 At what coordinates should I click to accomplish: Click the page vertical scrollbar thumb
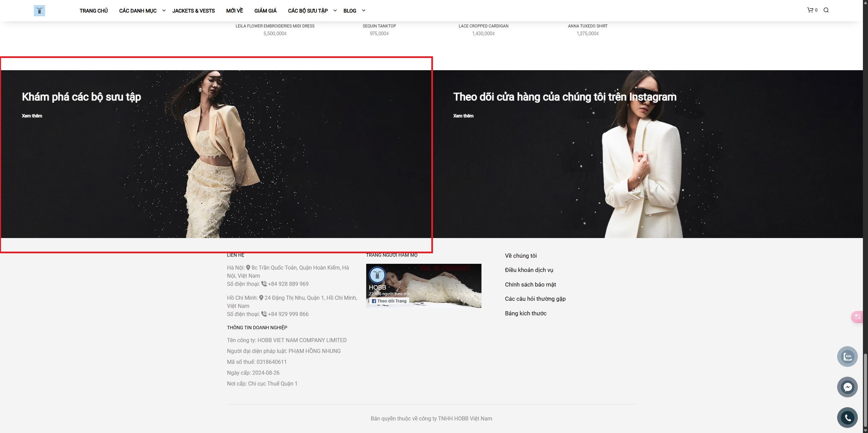(865, 390)
